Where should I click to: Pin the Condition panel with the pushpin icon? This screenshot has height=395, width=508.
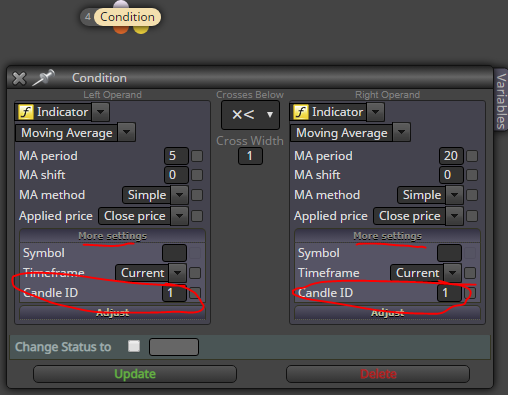[x=43, y=78]
